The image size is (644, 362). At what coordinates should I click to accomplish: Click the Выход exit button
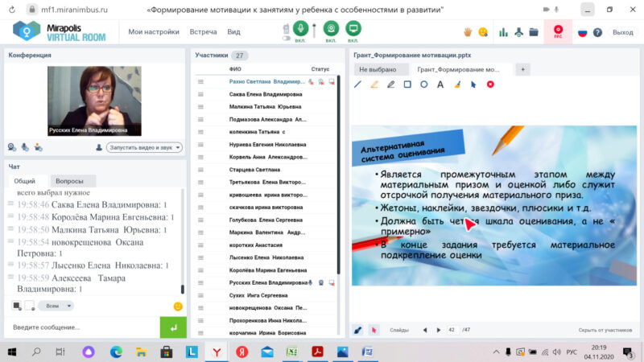(622, 32)
